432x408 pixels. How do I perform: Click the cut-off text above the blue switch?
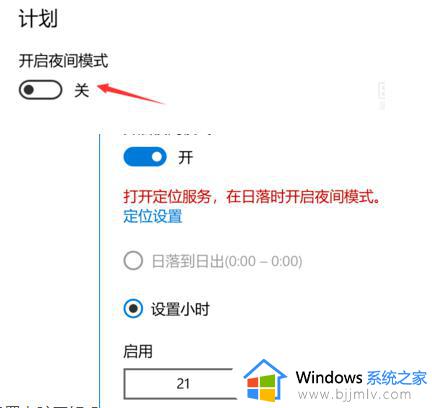(x=168, y=134)
